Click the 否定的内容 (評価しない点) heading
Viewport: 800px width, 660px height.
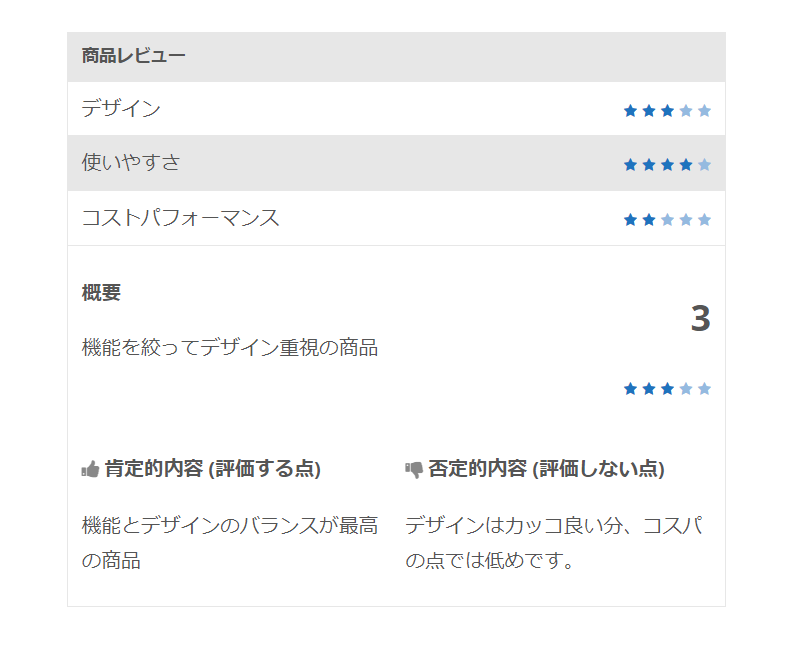[x=546, y=469]
